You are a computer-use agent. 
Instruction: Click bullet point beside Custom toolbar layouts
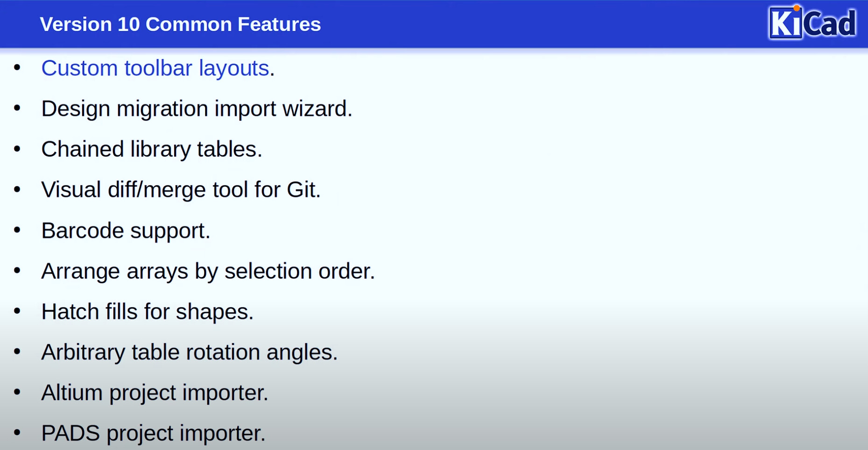coord(17,68)
